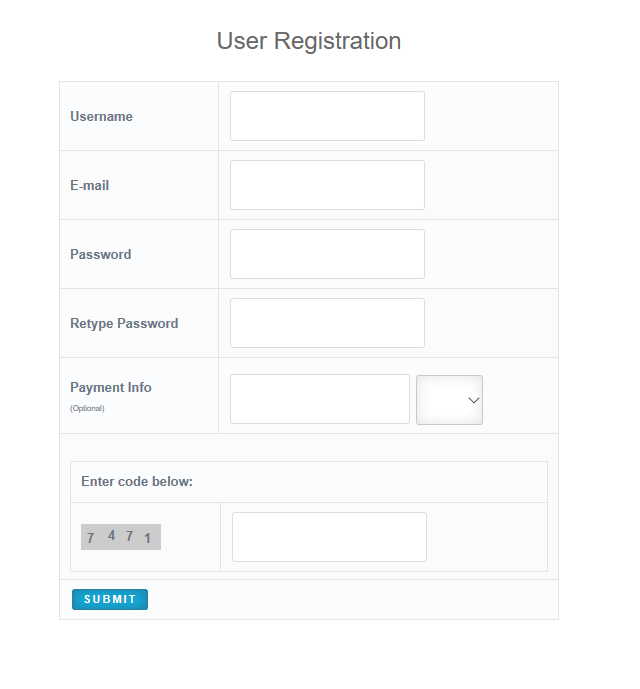
Task: Select the Retype Password field
Action: [x=327, y=323]
